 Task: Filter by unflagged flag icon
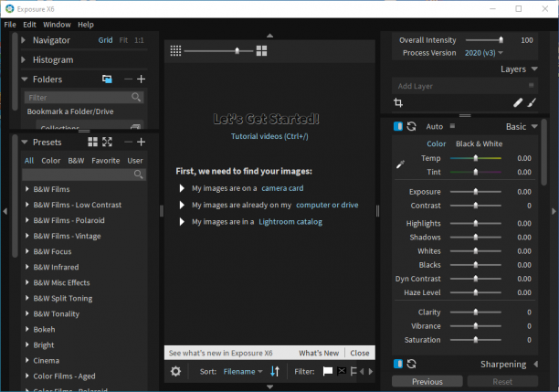(353, 371)
